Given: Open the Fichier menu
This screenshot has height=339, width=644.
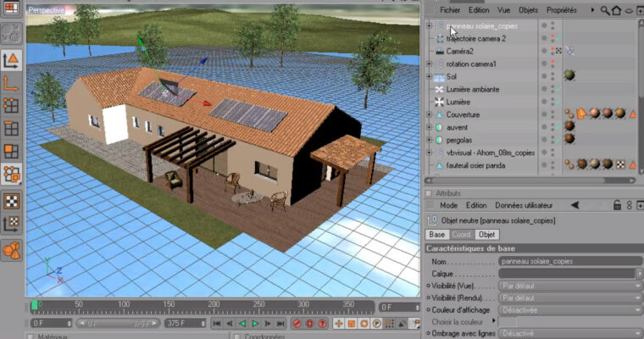Looking at the screenshot, I should (450, 10).
